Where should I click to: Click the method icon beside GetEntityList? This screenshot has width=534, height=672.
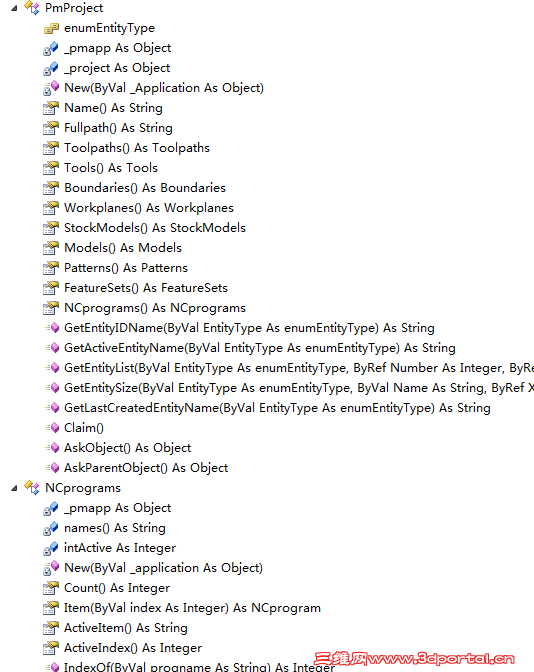[x=52, y=368]
